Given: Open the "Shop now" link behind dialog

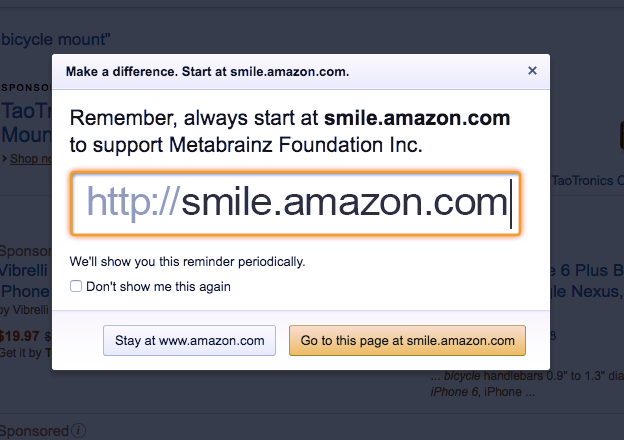Looking at the screenshot, I should [31, 159].
